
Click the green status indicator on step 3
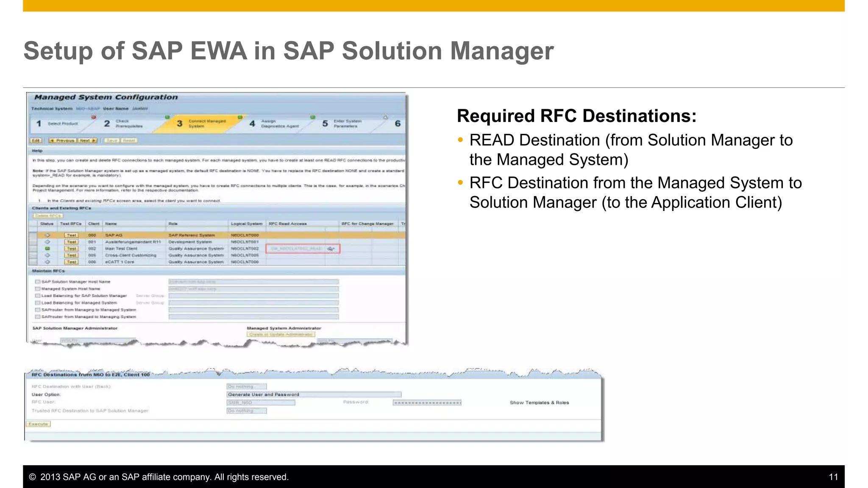click(240, 117)
